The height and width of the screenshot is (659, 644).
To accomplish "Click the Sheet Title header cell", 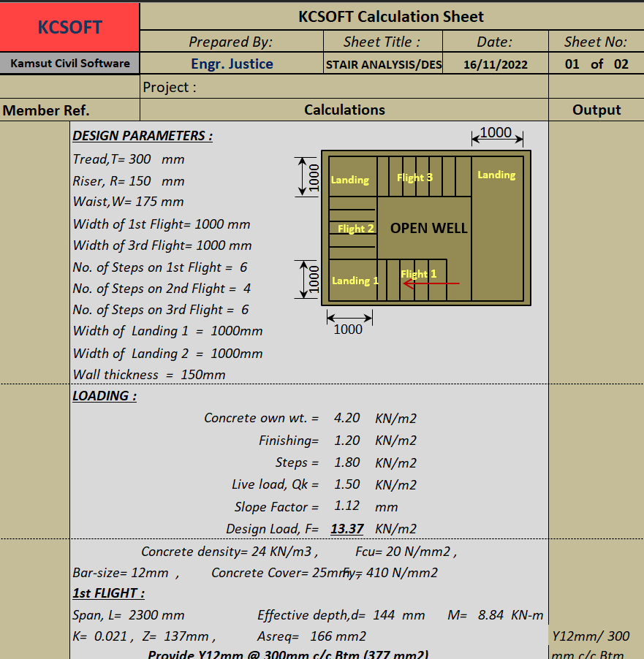I will click(x=383, y=41).
